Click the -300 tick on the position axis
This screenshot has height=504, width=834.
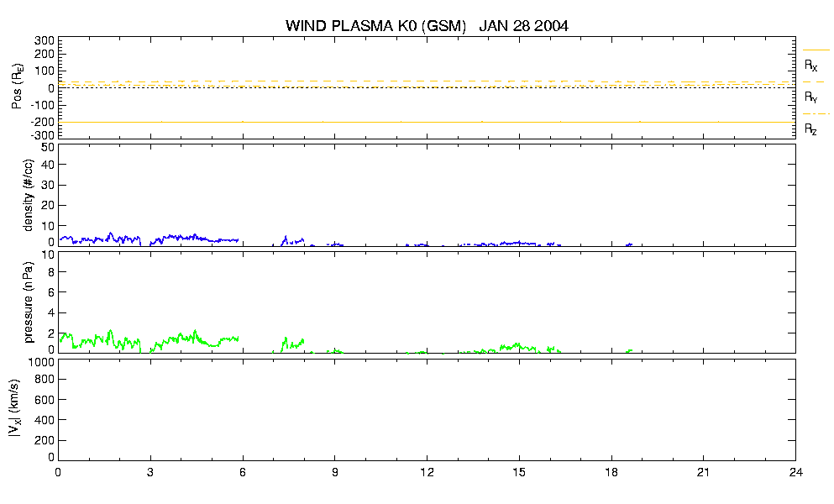point(42,134)
